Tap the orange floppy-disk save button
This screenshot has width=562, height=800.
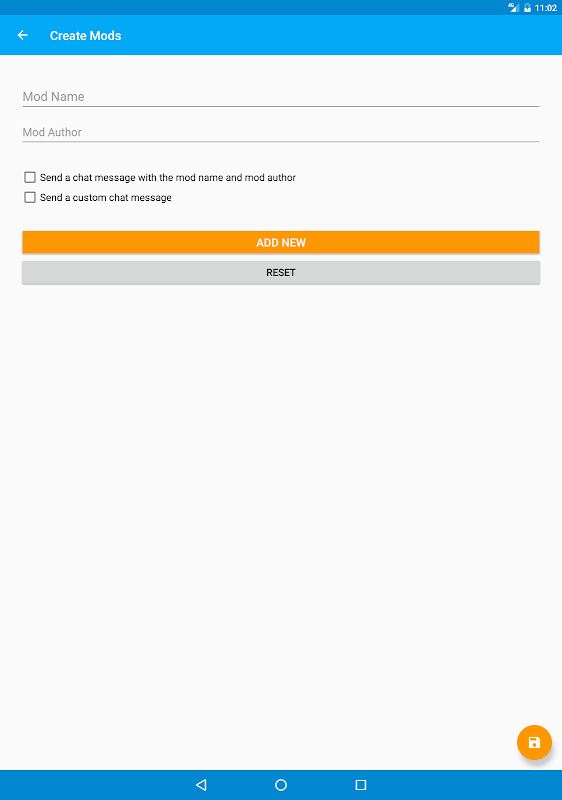click(x=534, y=742)
